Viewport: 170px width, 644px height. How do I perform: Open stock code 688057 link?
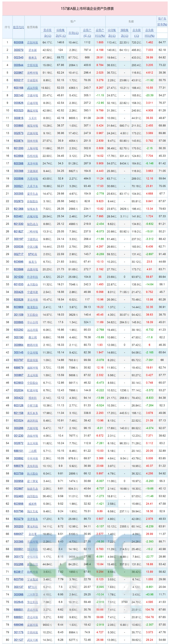[18, 534]
